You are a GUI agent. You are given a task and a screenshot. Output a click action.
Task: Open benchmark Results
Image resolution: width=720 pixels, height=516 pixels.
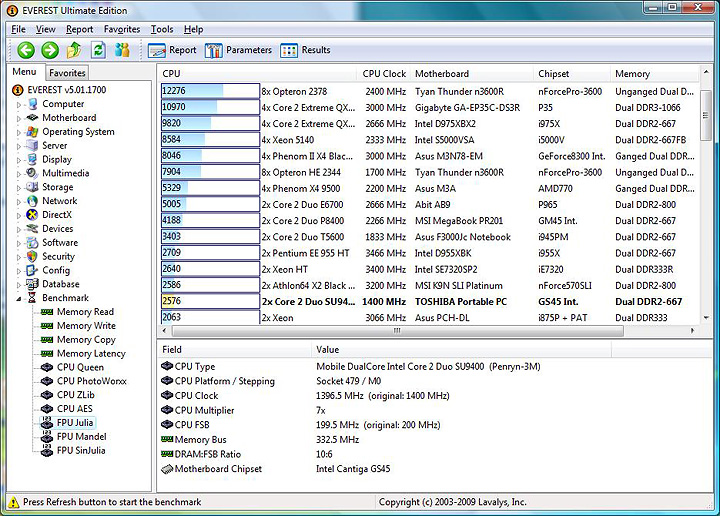(305, 50)
